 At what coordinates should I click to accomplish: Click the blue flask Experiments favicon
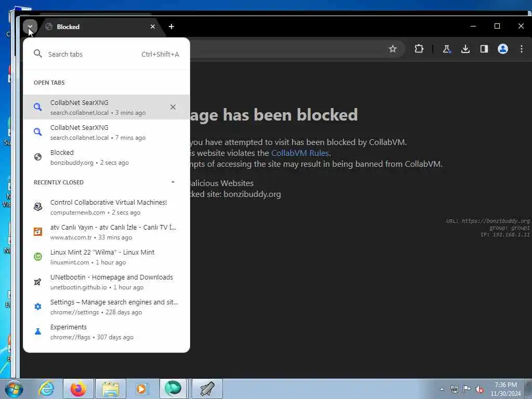point(37,331)
